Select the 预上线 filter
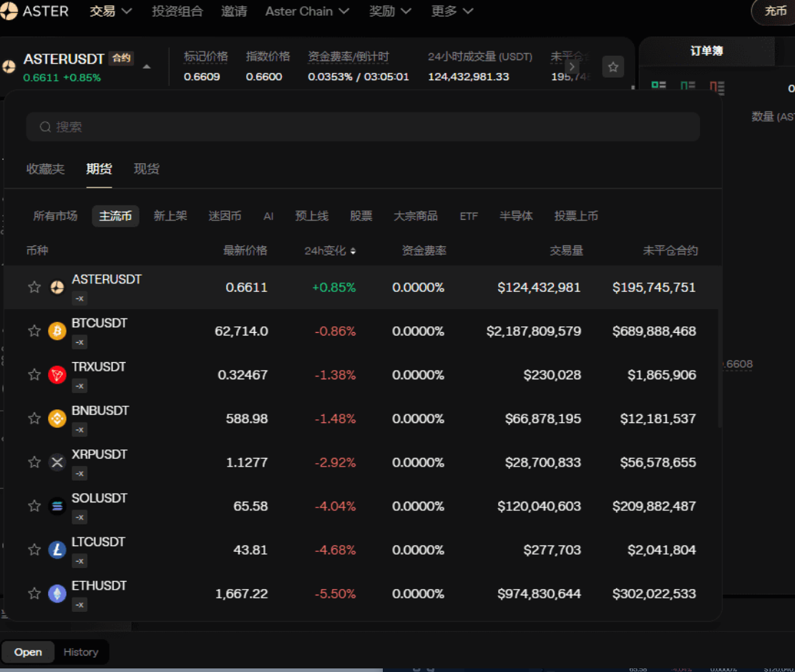Image resolution: width=795 pixels, height=672 pixels. pos(312,216)
